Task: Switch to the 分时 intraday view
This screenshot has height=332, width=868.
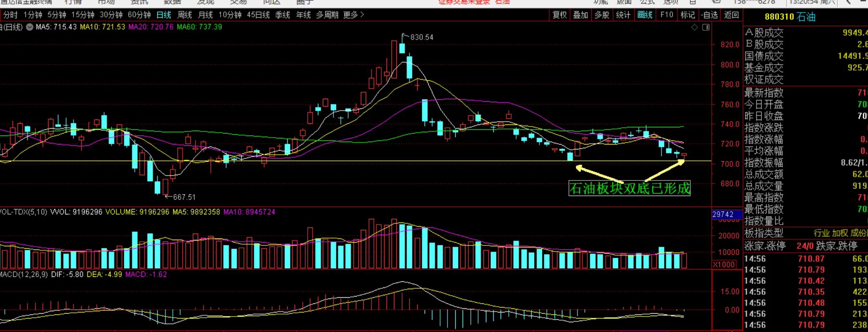Action: coord(10,15)
